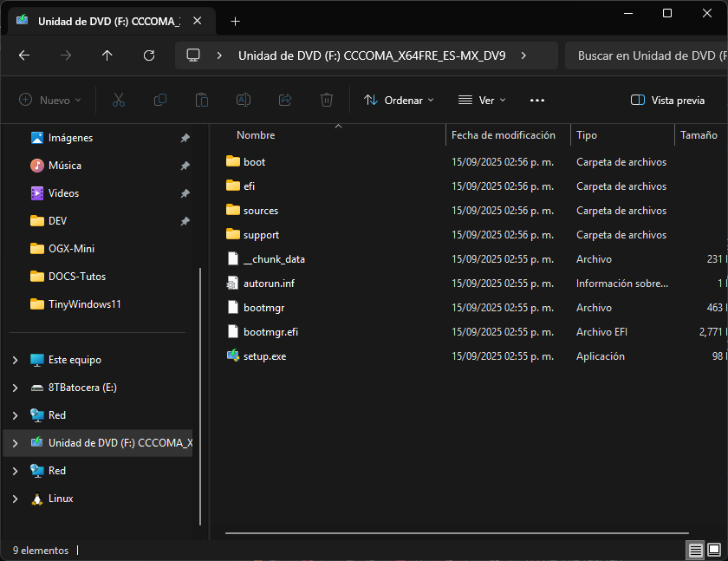Toggle the Vista previa pane
Screen dimensions: 728x561
[667, 101]
